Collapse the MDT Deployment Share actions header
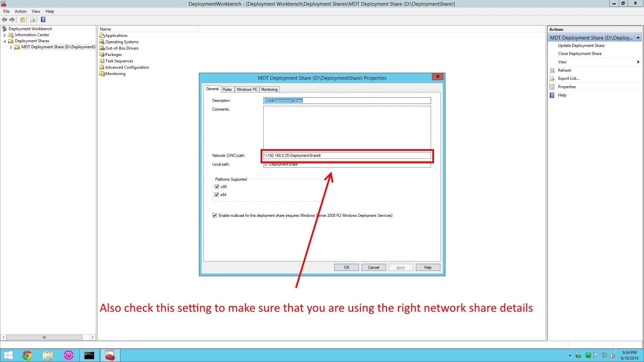This screenshot has width=644, height=362. pos(638,38)
